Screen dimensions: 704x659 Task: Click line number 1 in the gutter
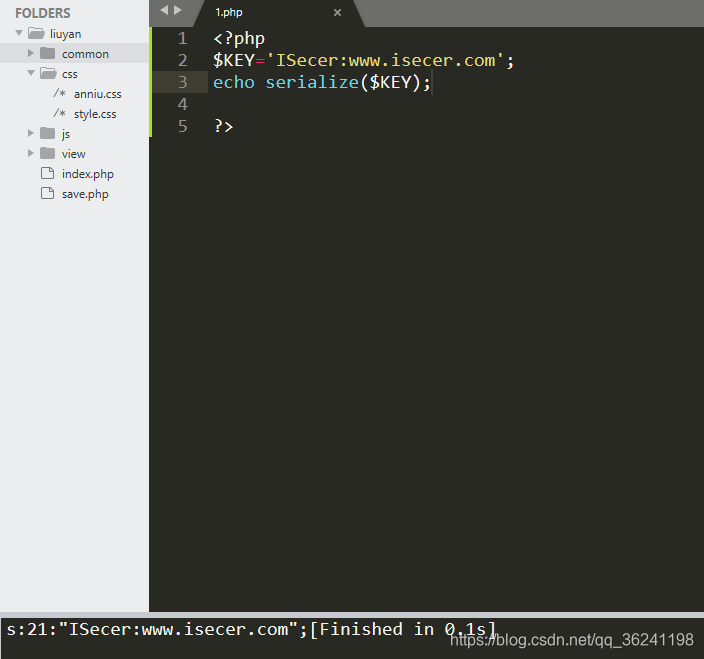coord(182,38)
